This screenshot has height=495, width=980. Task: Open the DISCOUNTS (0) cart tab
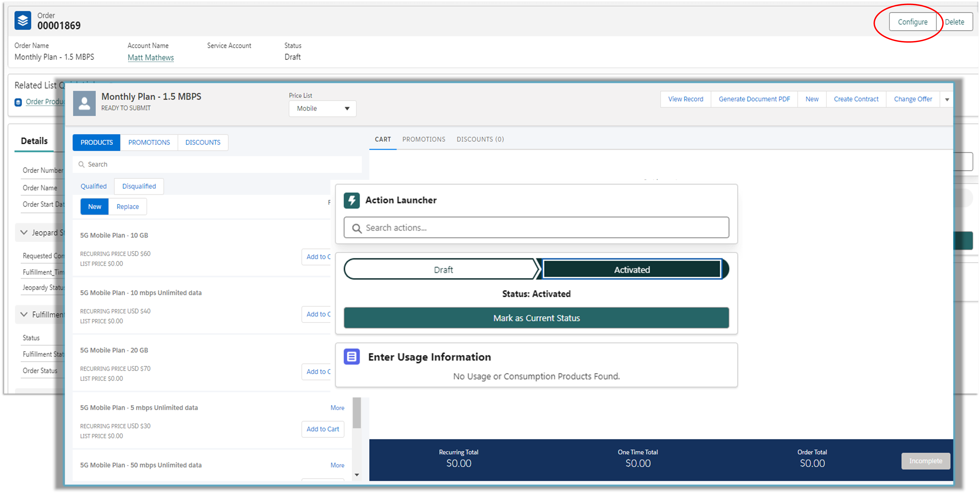480,139
